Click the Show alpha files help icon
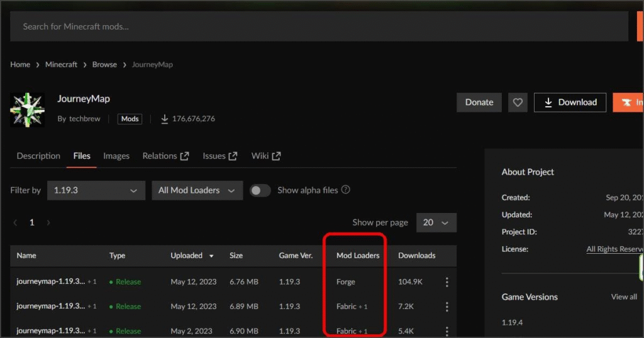The width and height of the screenshot is (644, 338). [346, 190]
